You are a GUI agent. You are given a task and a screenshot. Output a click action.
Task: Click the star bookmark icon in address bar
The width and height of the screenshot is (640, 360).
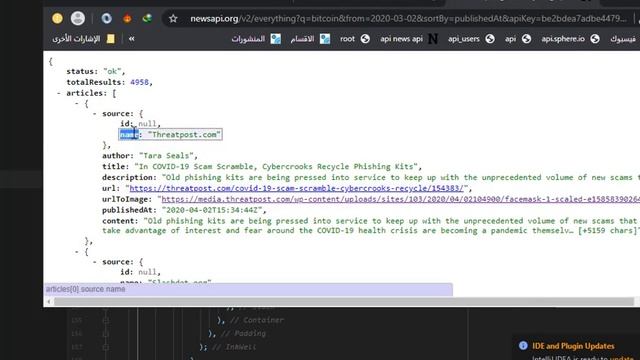pyautogui.click(x=173, y=18)
